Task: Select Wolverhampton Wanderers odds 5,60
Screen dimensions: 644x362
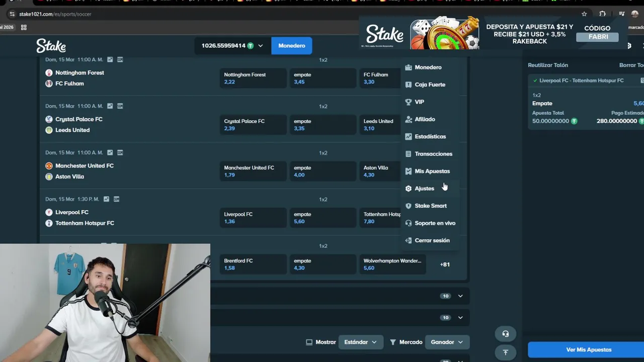Action: [x=392, y=264]
